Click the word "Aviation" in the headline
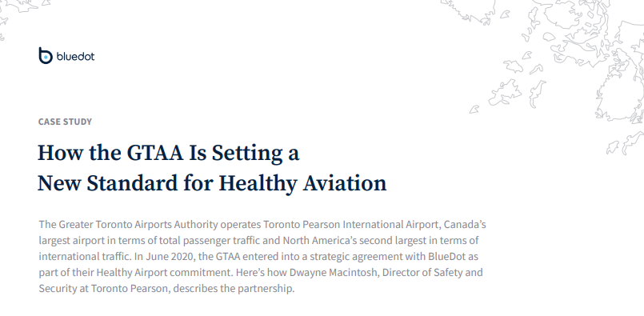644x316 pixels. pyautogui.click(x=345, y=183)
